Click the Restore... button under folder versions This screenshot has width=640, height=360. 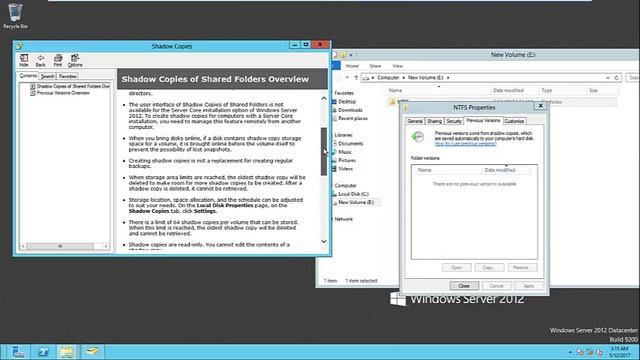click(x=522, y=268)
